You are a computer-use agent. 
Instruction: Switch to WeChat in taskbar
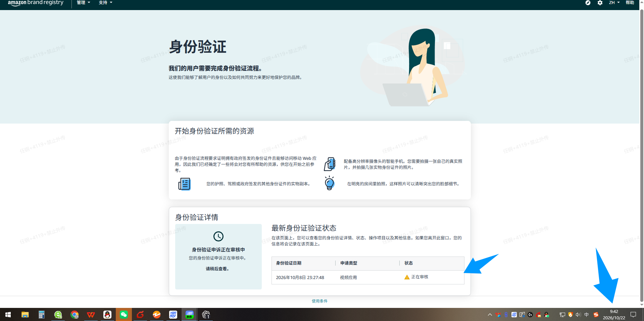124,315
